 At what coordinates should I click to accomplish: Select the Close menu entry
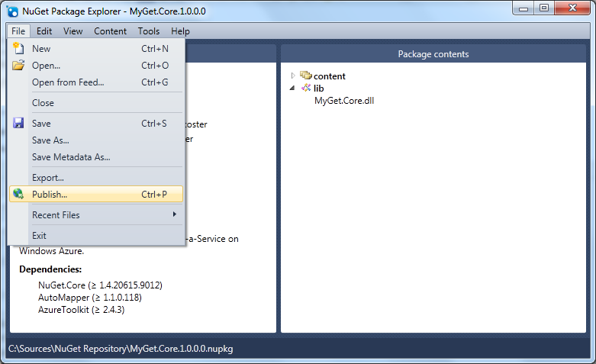(x=96, y=102)
